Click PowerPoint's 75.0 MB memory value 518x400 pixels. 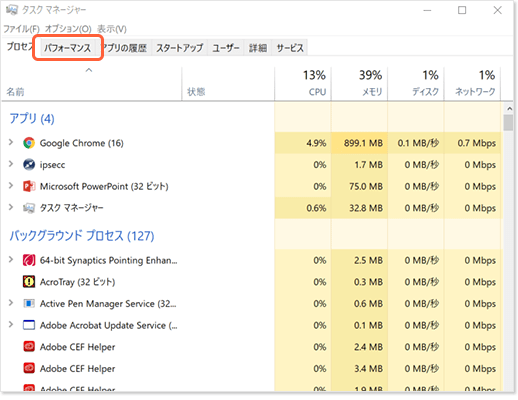point(366,186)
